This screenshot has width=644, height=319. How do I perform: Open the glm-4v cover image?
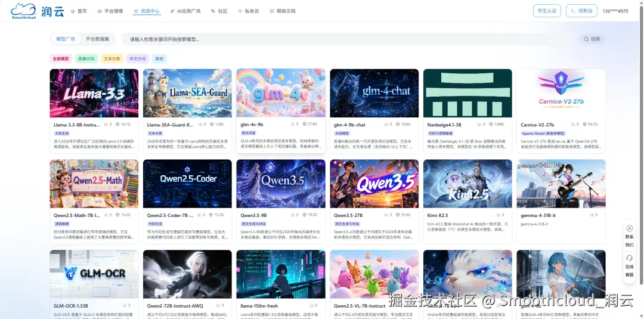281,93
